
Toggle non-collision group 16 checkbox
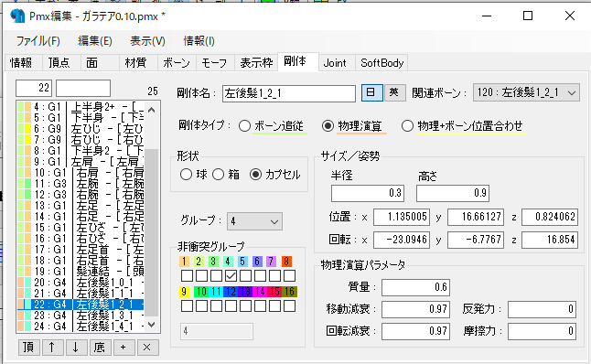click(x=289, y=305)
